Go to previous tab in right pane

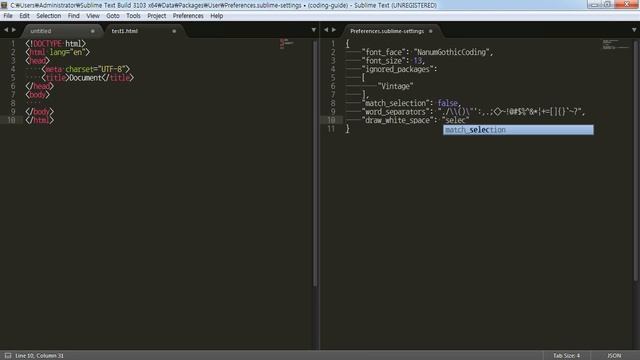click(326, 30)
